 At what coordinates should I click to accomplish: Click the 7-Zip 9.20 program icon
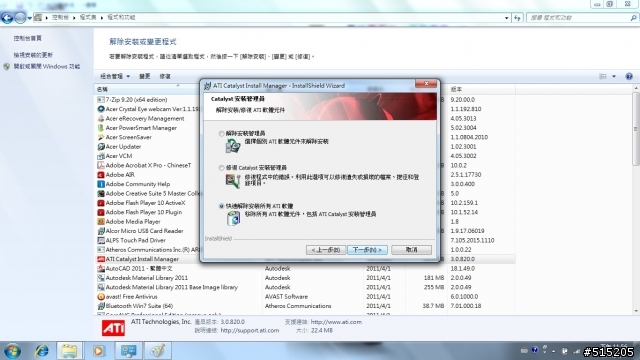(x=101, y=100)
